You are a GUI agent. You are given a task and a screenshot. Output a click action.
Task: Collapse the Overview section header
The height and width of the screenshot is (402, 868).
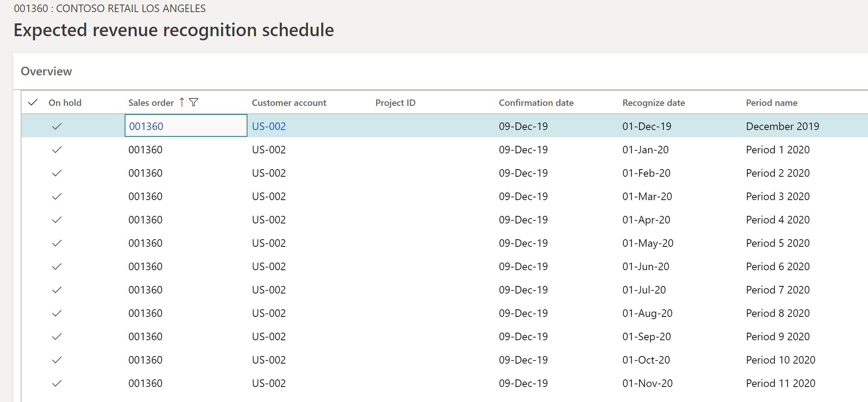point(46,71)
